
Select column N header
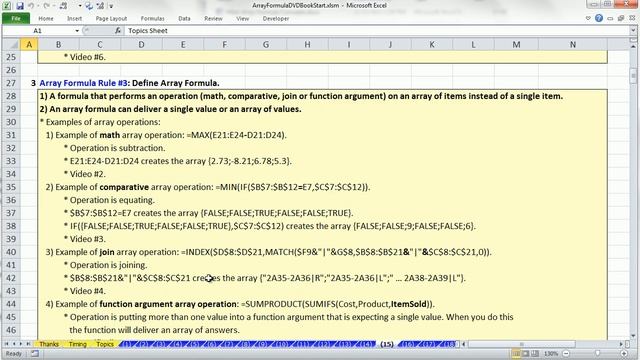(x=573, y=44)
